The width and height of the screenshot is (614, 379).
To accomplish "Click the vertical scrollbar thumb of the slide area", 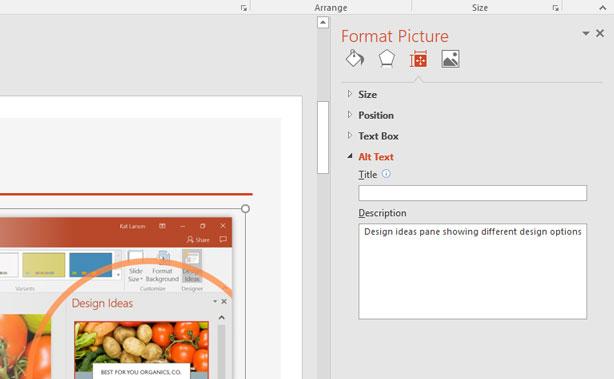I will (323, 137).
